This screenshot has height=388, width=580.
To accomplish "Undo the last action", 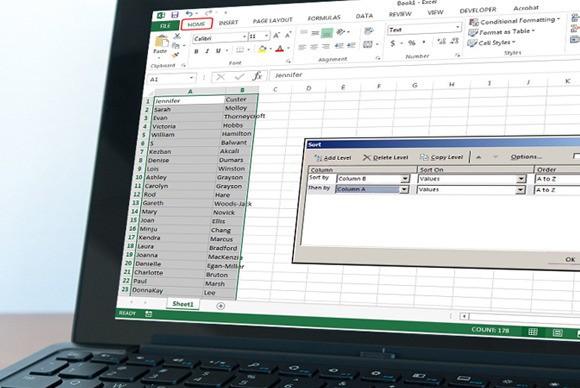I will tap(189, 14).
